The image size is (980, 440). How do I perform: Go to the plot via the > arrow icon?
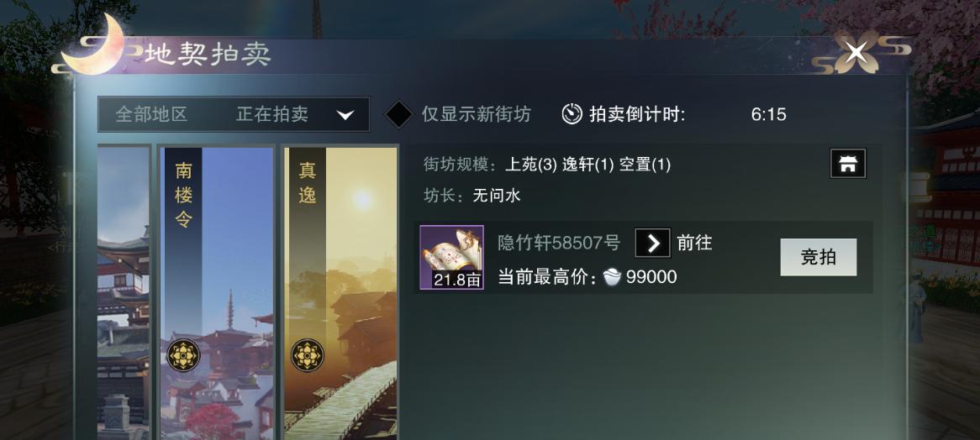click(652, 243)
